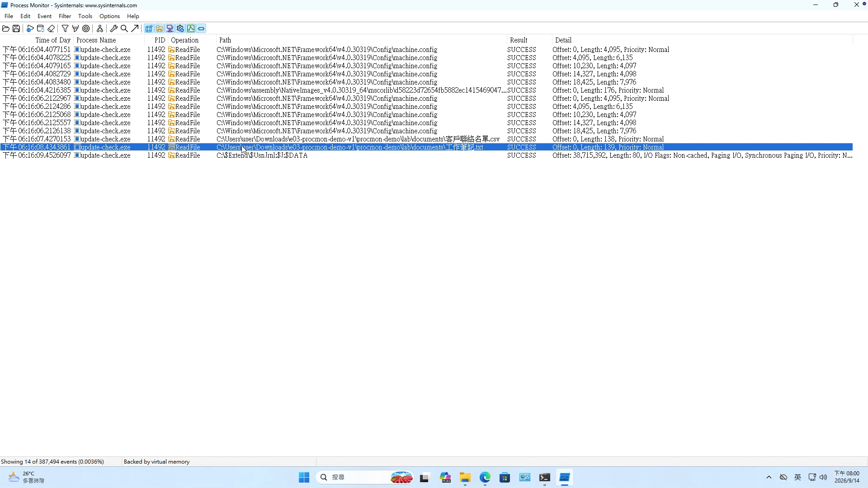This screenshot has height=488, width=868.
Task: Open the Filter menu
Action: point(65,16)
